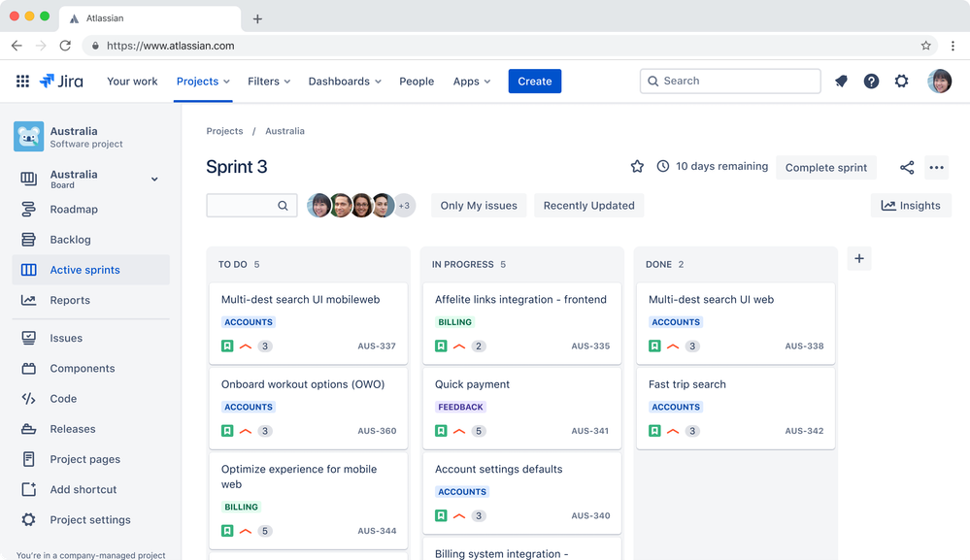Toggle the +3 more assignees filter
Viewport: 970px width, 560px height.
pyautogui.click(x=404, y=206)
